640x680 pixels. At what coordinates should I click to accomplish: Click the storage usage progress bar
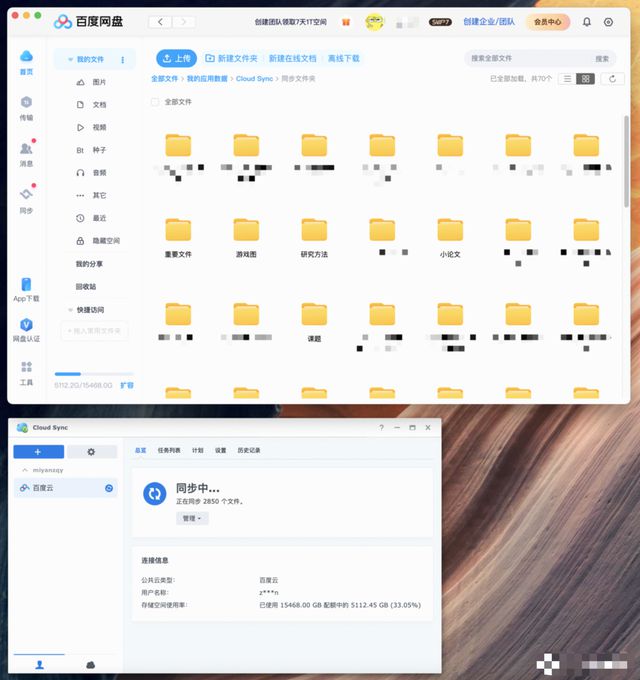click(x=94, y=374)
